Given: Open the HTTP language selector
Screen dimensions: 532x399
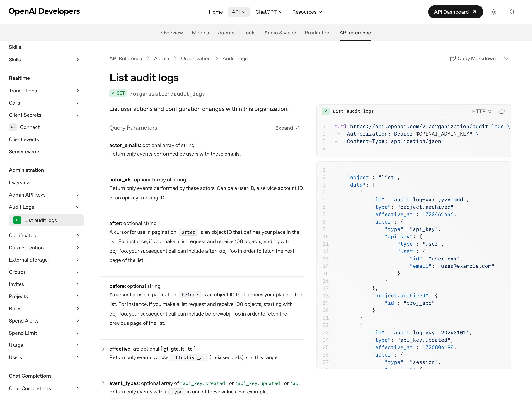Looking at the screenshot, I should pyautogui.click(x=482, y=111).
